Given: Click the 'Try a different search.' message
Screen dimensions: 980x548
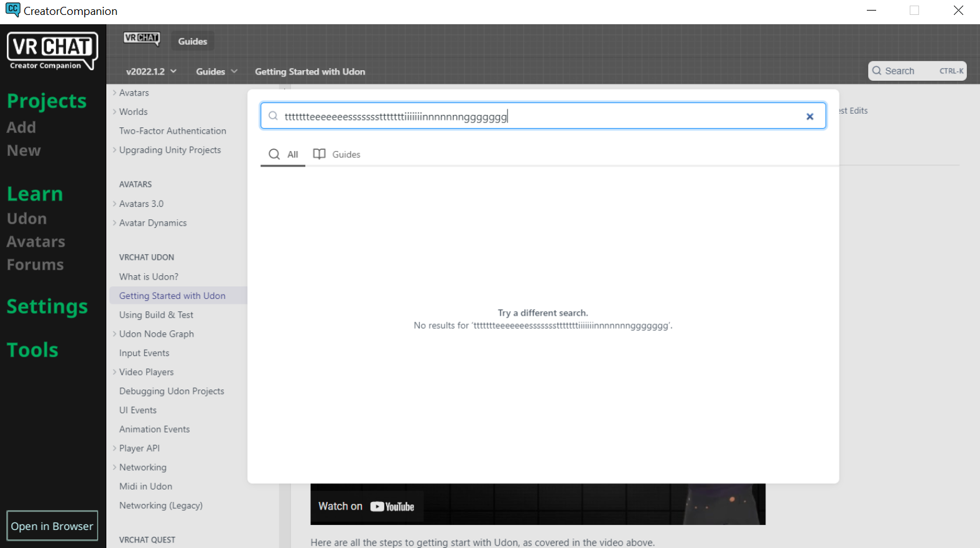Looking at the screenshot, I should coord(543,313).
